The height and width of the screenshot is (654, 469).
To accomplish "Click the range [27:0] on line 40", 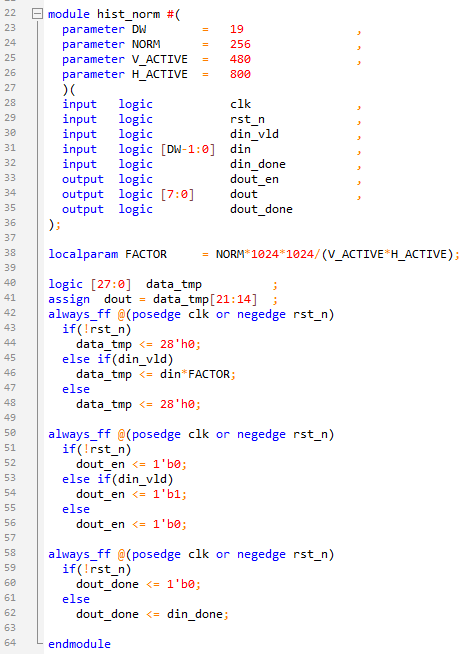I will coord(111,284).
